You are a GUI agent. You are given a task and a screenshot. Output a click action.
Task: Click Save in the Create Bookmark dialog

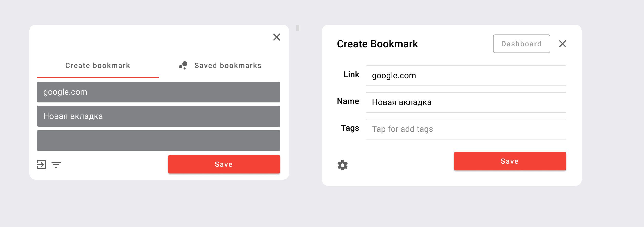[510, 161]
